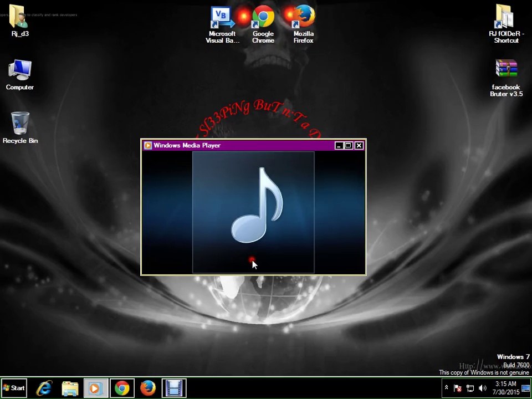This screenshot has width=532, height=399.
Task: Open Chrome from the taskbar
Action: [122, 388]
